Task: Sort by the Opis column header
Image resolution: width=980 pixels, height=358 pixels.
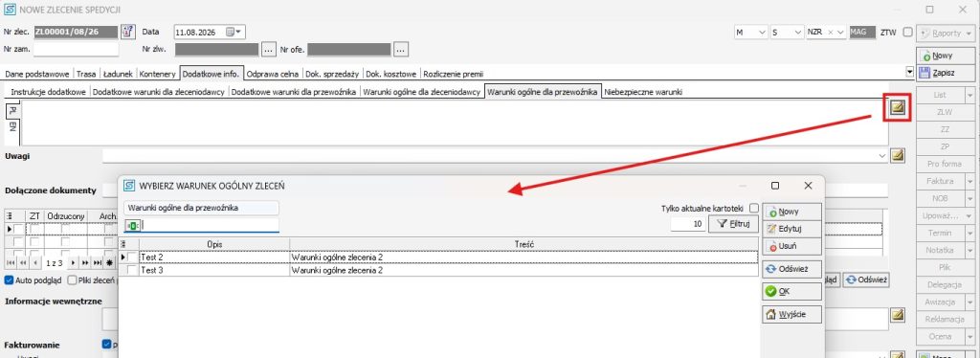Action: pos(214,244)
